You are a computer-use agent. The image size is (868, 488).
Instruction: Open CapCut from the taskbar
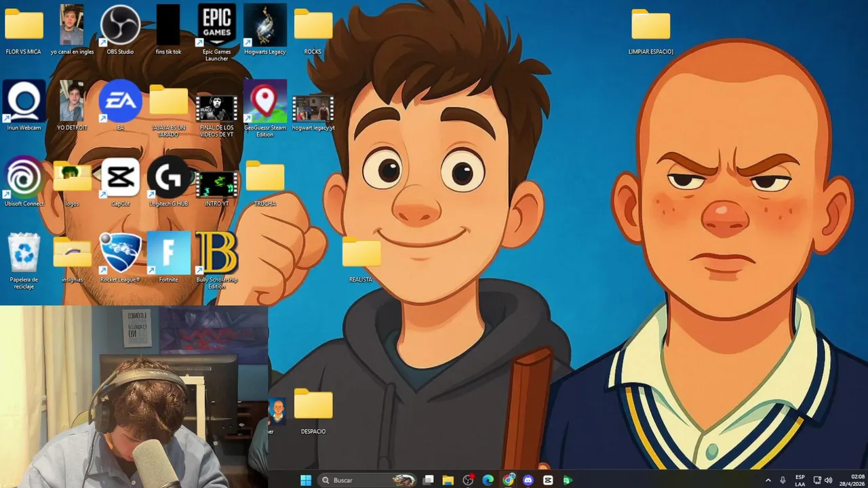pos(548,480)
